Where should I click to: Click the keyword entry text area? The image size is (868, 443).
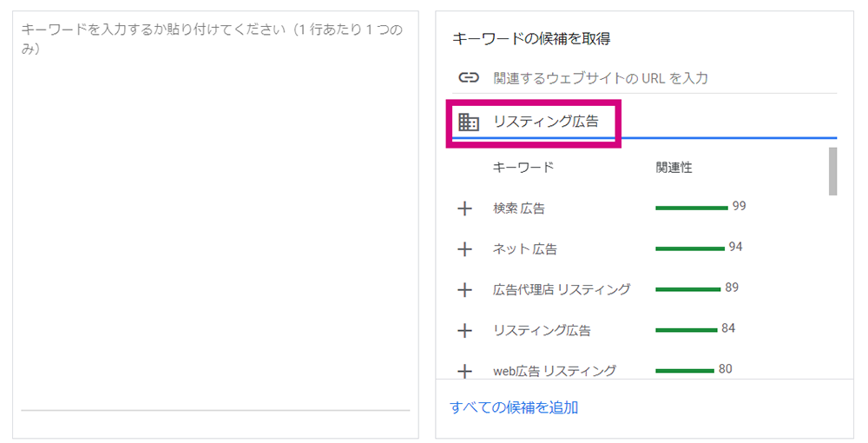215,216
